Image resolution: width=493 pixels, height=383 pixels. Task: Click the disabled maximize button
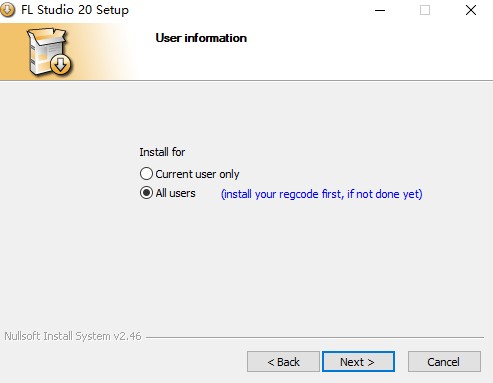(425, 10)
